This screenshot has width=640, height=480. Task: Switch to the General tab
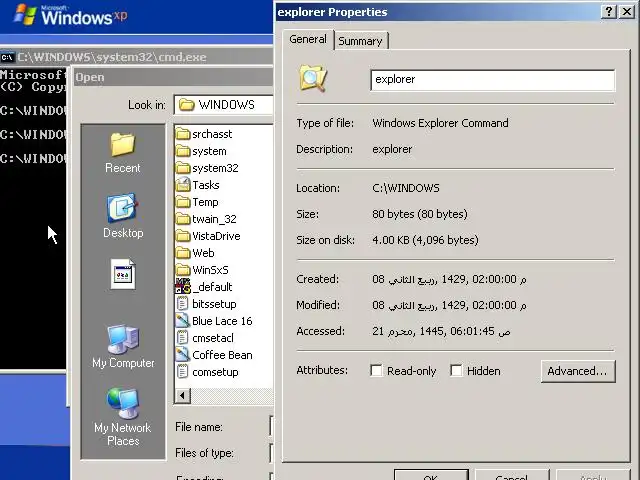[308, 40]
